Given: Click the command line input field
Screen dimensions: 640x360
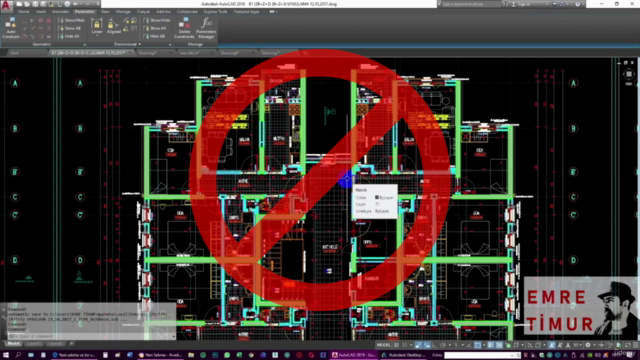Looking at the screenshot, I should coord(92,336).
